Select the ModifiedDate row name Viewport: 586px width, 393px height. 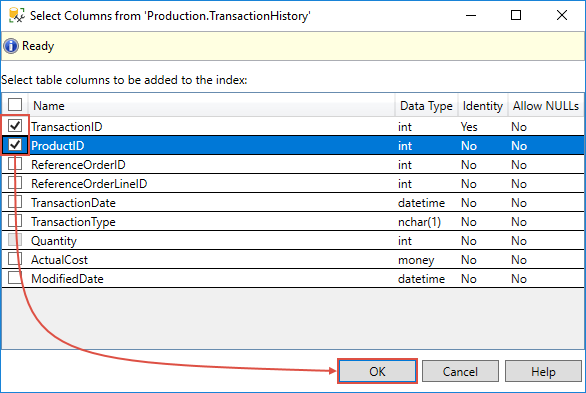(x=67, y=279)
